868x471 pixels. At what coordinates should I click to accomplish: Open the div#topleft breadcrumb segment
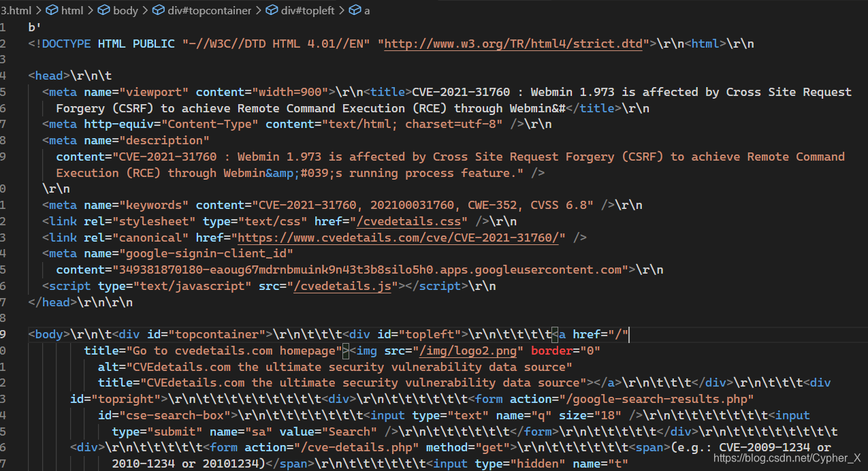(300, 10)
